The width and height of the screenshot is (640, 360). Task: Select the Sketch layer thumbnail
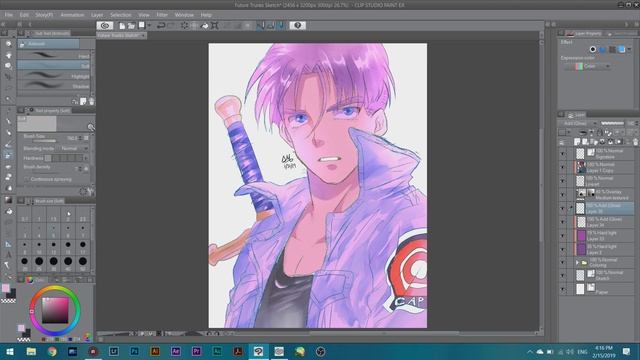(x=580, y=276)
